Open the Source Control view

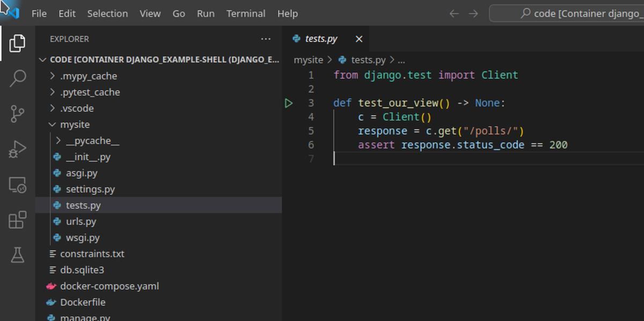click(17, 114)
